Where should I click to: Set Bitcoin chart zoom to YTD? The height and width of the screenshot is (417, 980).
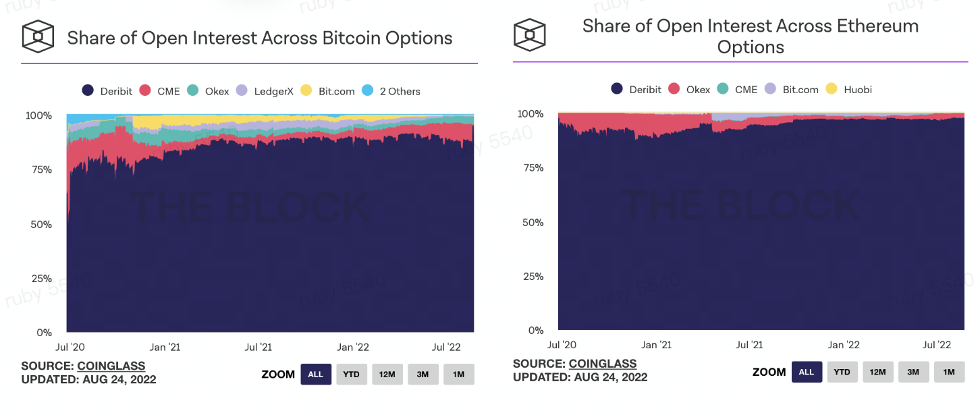(x=351, y=374)
